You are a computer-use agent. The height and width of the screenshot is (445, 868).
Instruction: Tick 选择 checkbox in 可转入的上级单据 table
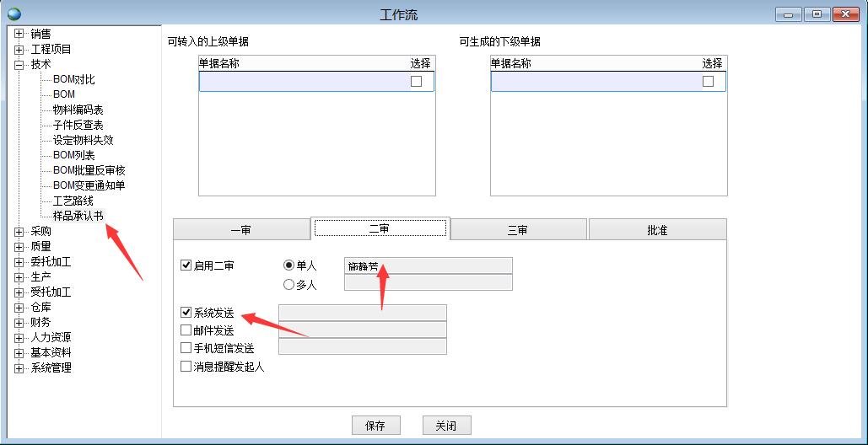coord(416,81)
